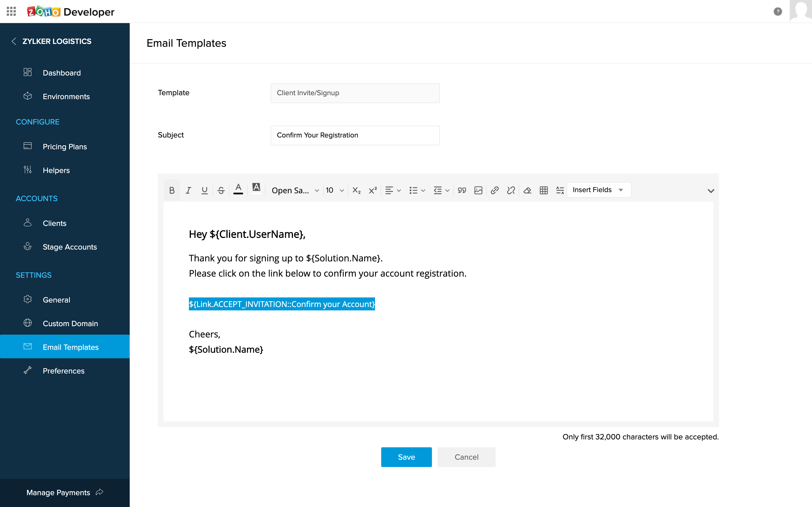
Task: Click the Subject input field
Action: pos(355,135)
